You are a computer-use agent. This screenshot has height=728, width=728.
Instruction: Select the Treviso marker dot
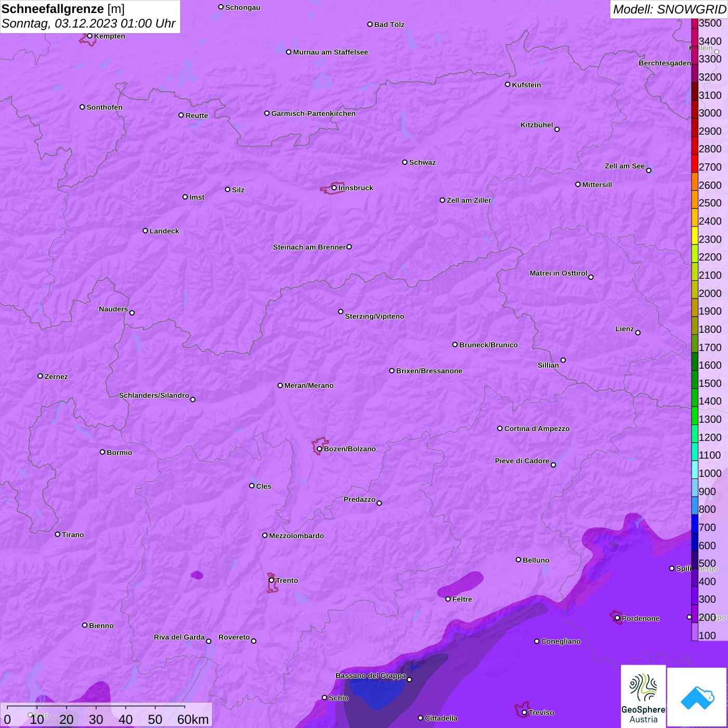pos(524,712)
